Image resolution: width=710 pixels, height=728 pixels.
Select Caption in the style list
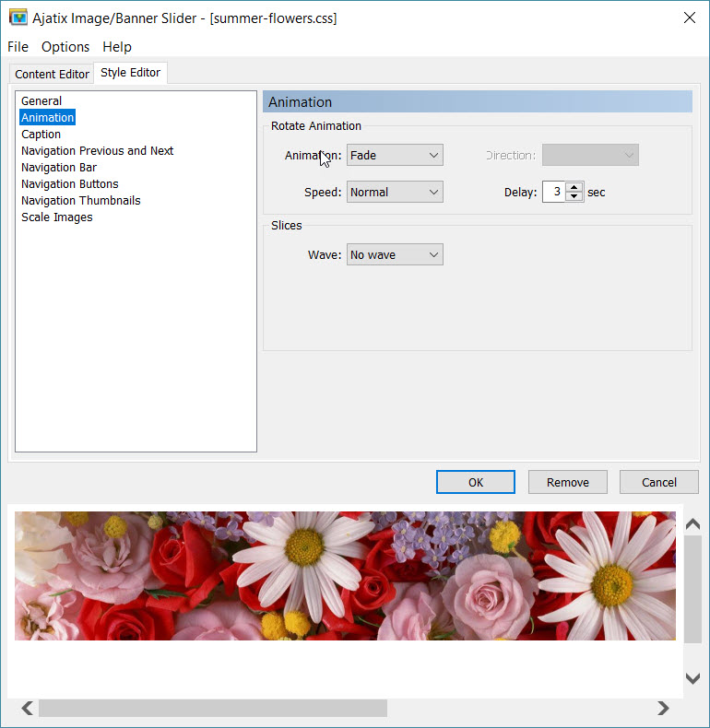(x=41, y=135)
